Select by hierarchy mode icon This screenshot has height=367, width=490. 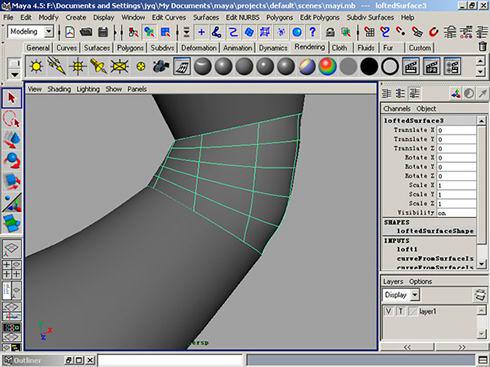133,32
